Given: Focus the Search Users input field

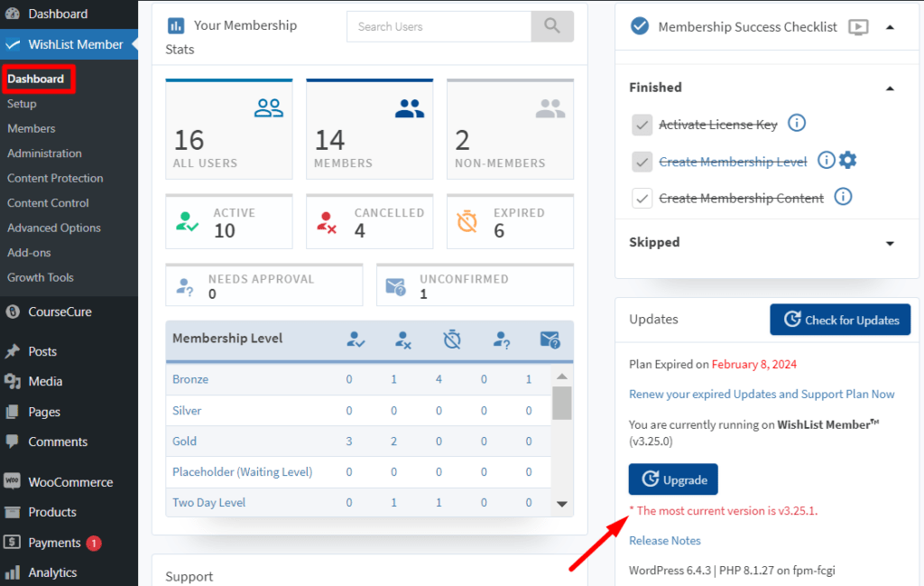Looking at the screenshot, I should coord(439,26).
